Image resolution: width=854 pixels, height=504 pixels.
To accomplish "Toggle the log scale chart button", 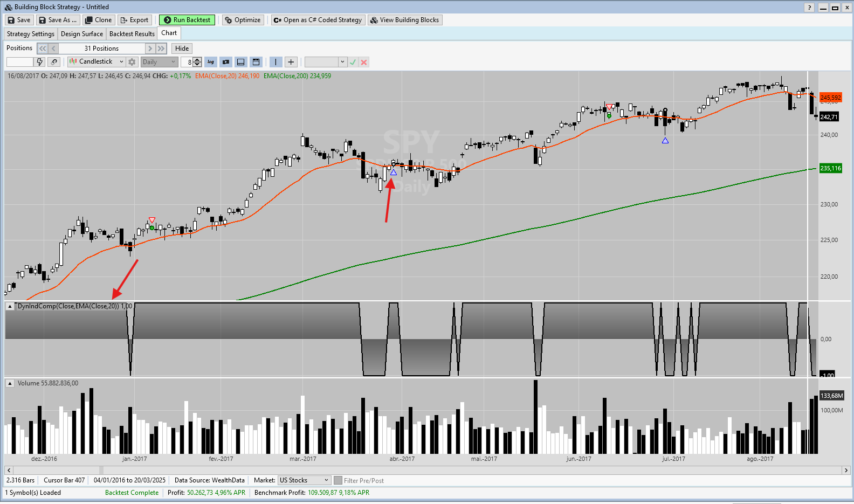I will click(211, 62).
